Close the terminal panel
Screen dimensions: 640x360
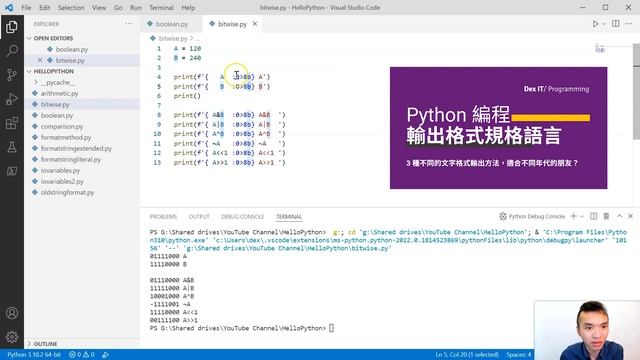click(630, 216)
